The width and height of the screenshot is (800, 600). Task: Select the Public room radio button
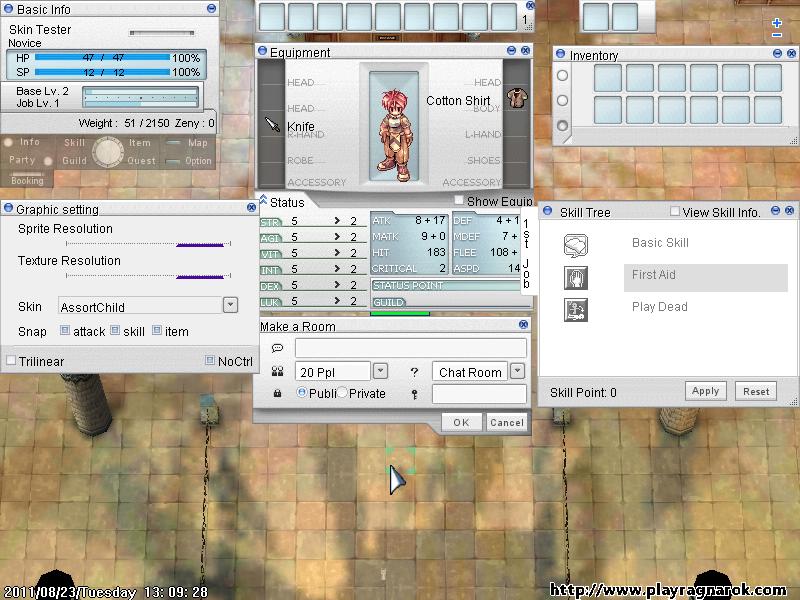302,392
